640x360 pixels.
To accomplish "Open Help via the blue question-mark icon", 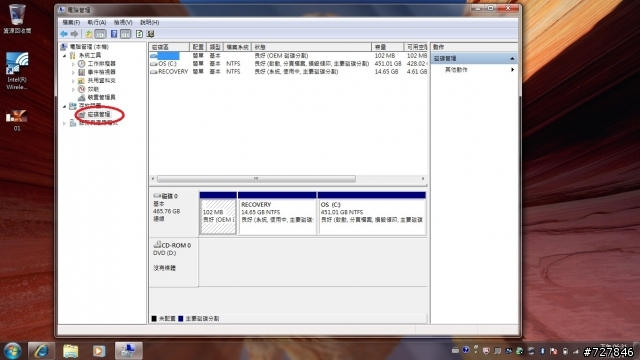I will pos(114,34).
